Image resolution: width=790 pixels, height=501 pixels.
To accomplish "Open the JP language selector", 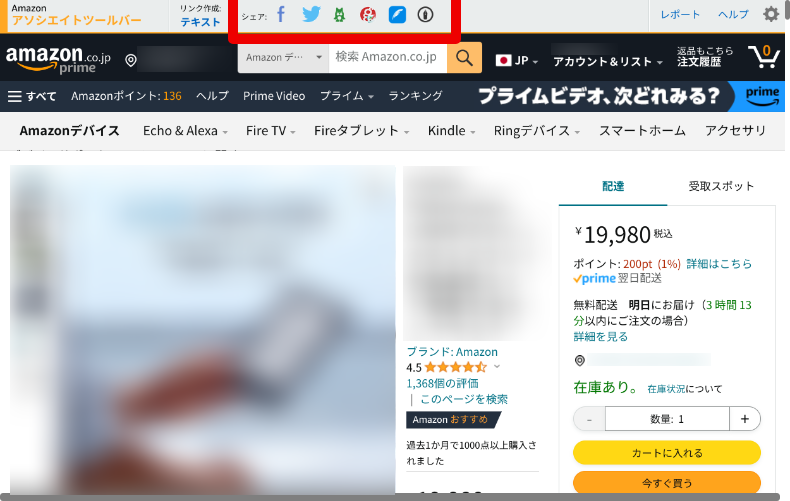I will (x=516, y=61).
